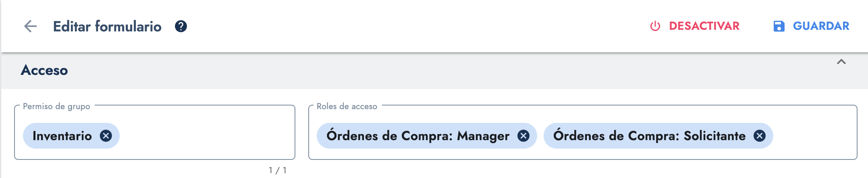868x178 pixels.
Task: Open the Permiso de grupo dropdown field
Action: pyautogui.click(x=206, y=136)
